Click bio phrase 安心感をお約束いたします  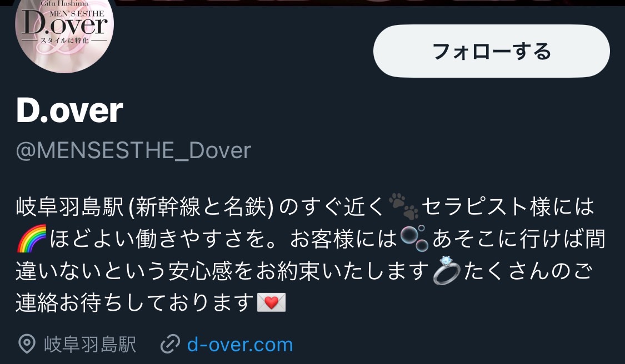[x=299, y=271]
